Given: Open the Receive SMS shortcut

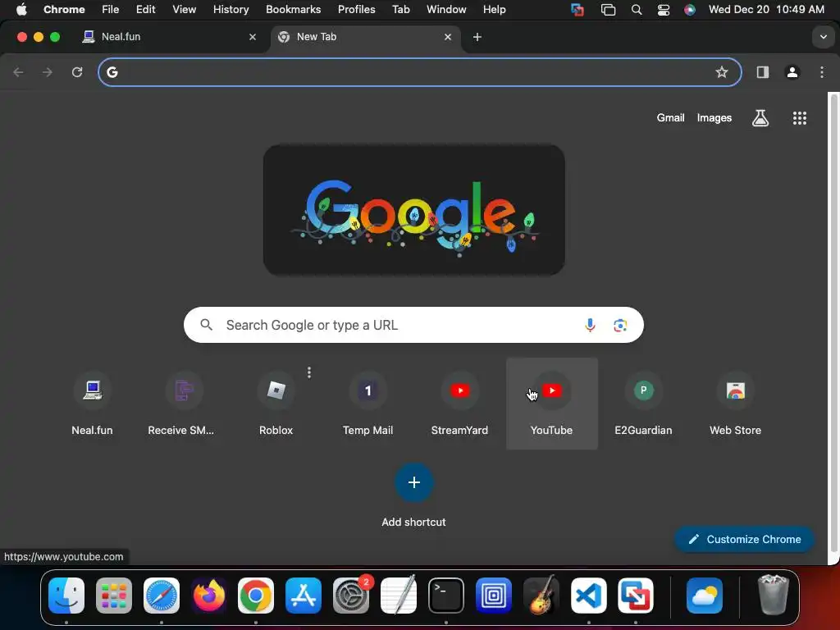Looking at the screenshot, I should [184, 404].
